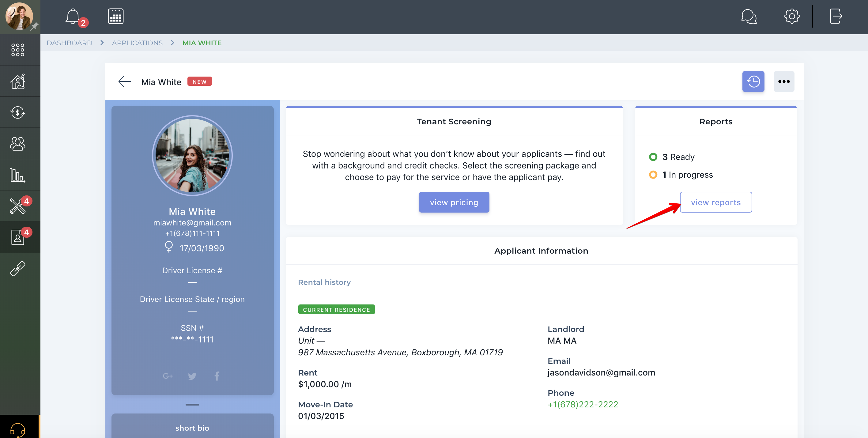The image size is (868, 438).
Task: Click MIA WHITE breadcrumb
Action: tap(202, 43)
